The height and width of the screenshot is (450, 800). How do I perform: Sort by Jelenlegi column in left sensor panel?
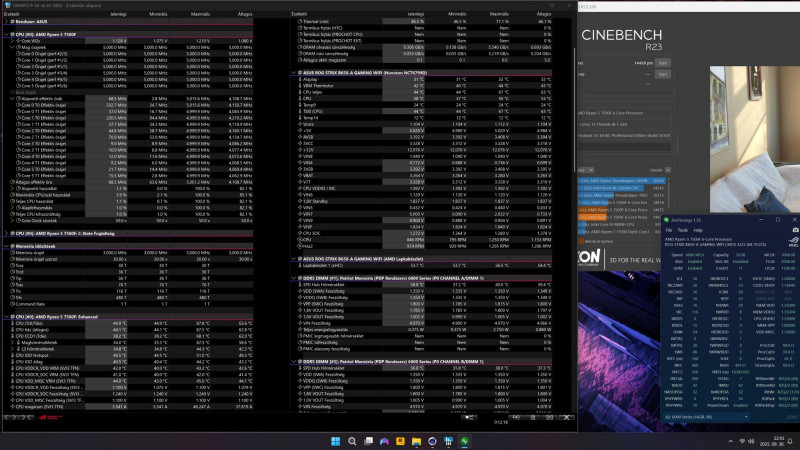118,14
